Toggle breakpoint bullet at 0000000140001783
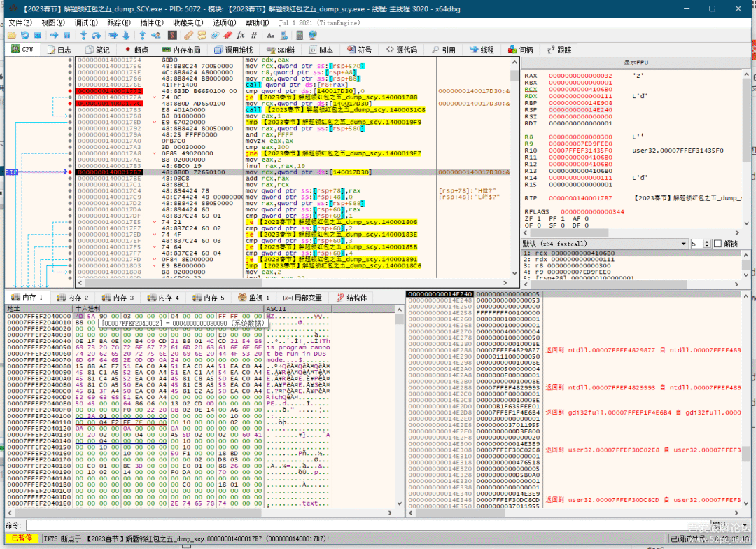756x549 pixels. (x=70, y=109)
